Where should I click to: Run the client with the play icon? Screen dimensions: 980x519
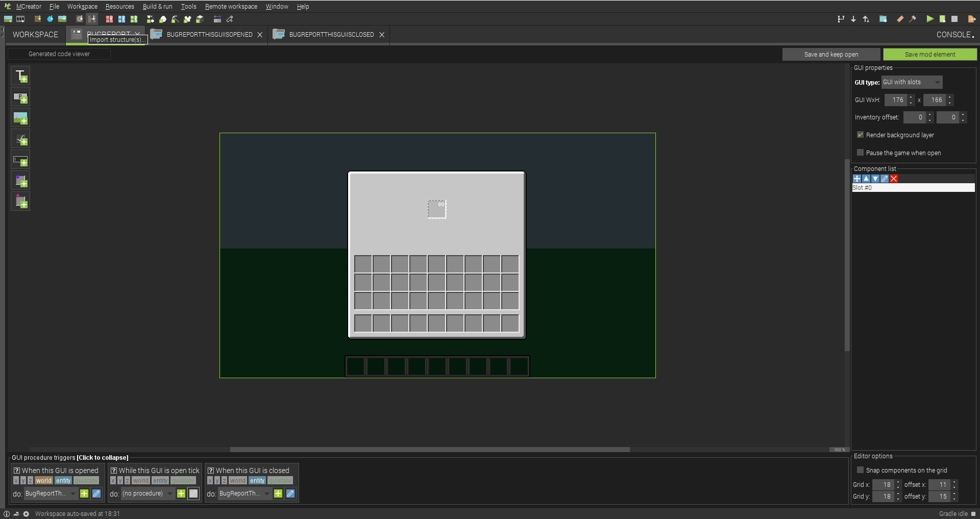tap(930, 19)
